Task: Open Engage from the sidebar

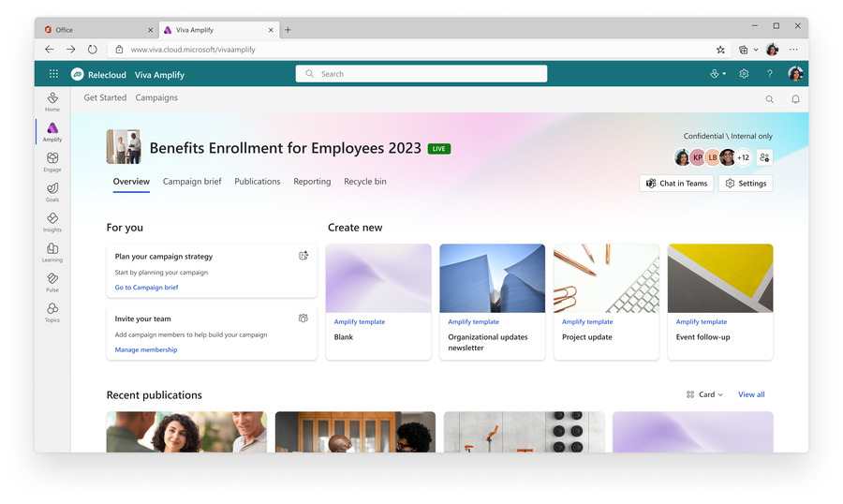Action: pos(52,162)
